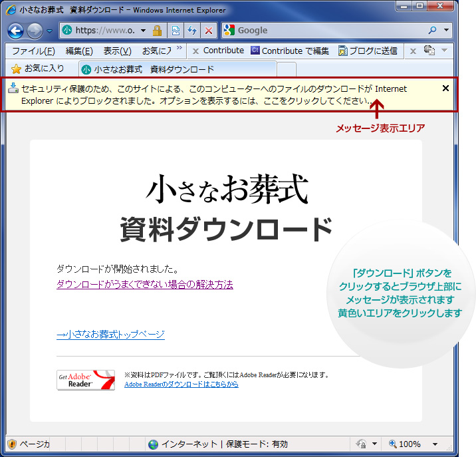The image size is (476, 457).
Task: Open the 編集(E) menu
Action: [x=79, y=51]
